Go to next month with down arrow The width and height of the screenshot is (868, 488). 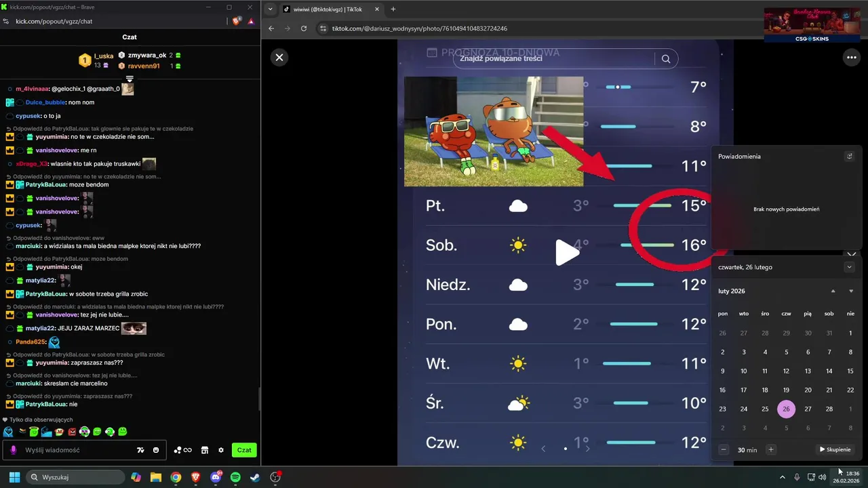851,291
